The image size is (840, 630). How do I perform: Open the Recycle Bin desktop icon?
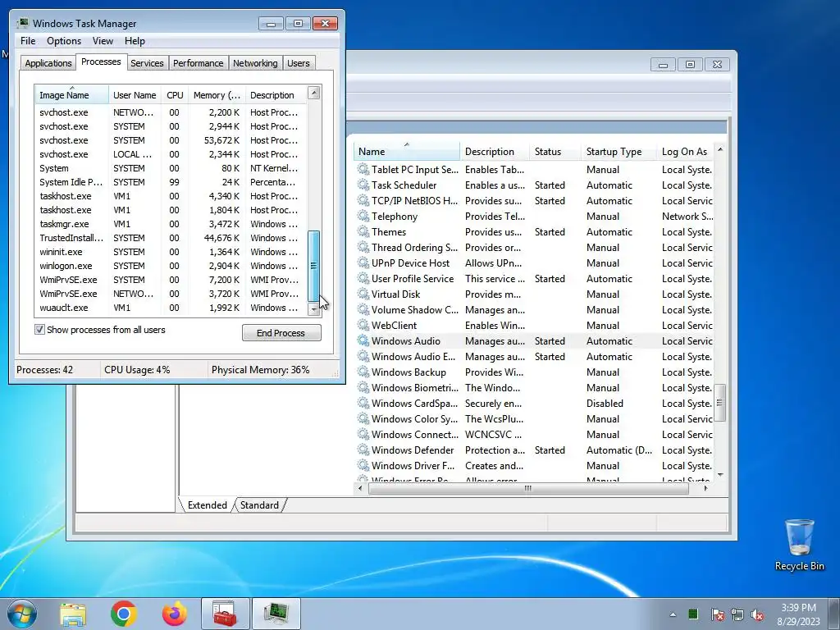[799, 546]
